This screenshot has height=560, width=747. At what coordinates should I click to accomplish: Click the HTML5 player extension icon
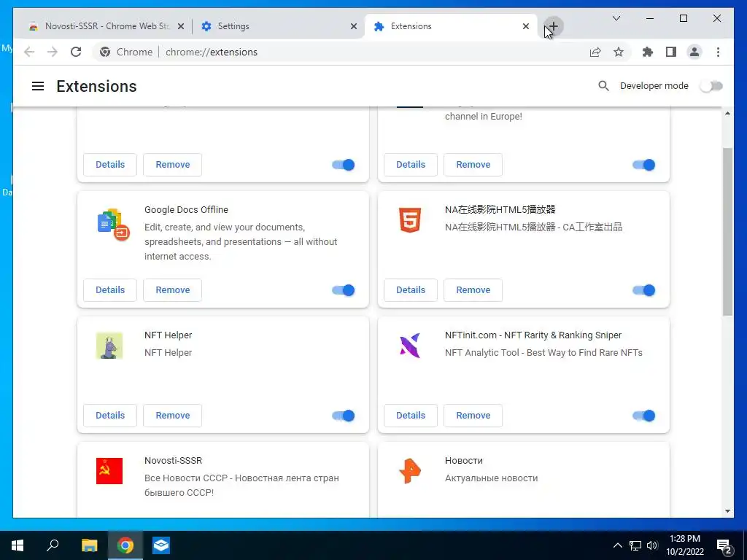(x=410, y=220)
